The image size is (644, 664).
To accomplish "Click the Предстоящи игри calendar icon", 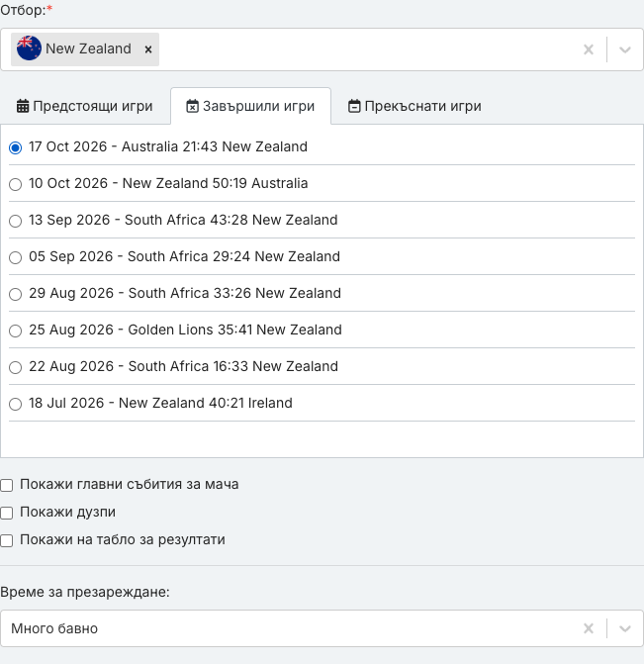I will tap(23, 106).
